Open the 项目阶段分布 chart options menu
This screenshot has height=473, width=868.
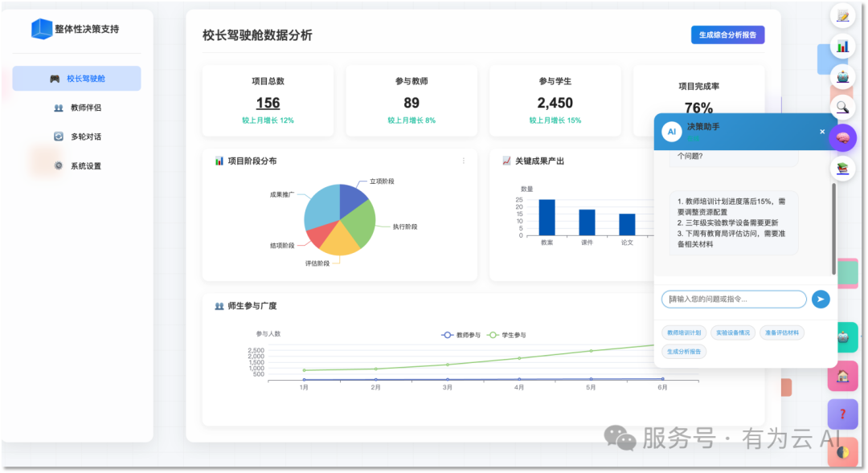tap(463, 160)
